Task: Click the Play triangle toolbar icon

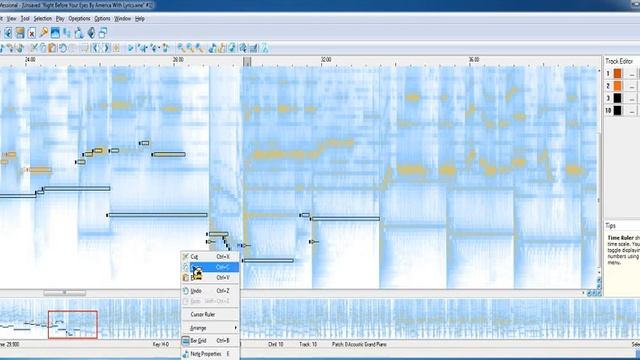Action: (x=131, y=48)
